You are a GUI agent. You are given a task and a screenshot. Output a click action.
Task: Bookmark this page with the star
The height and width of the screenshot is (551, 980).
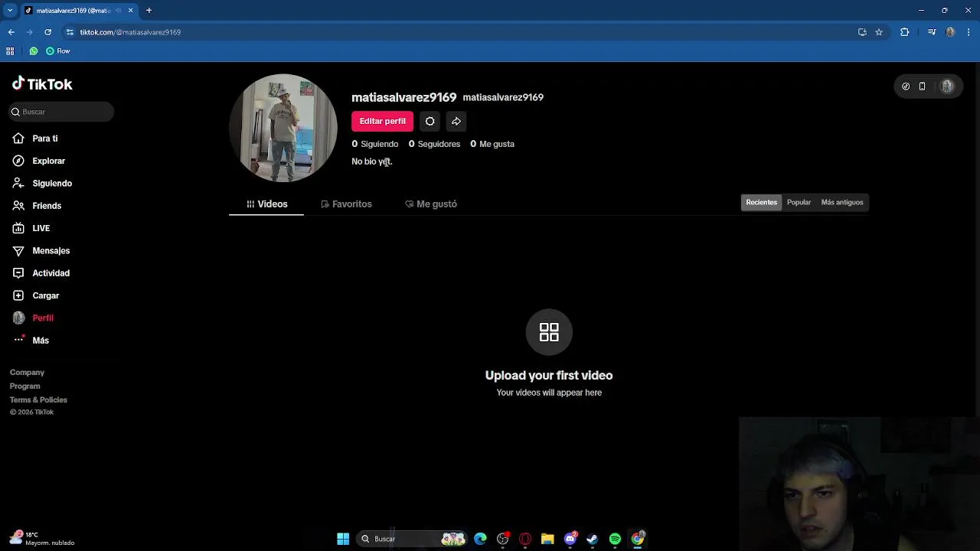click(879, 32)
